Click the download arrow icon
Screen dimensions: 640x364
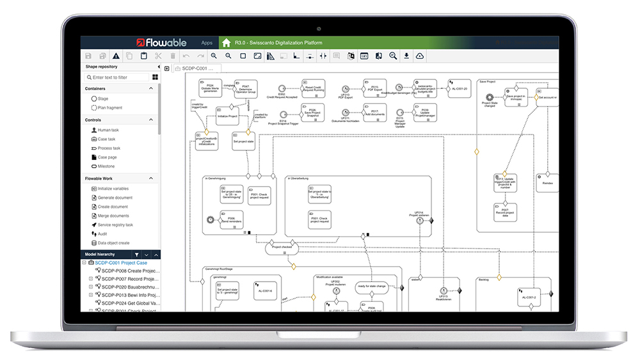(x=406, y=56)
